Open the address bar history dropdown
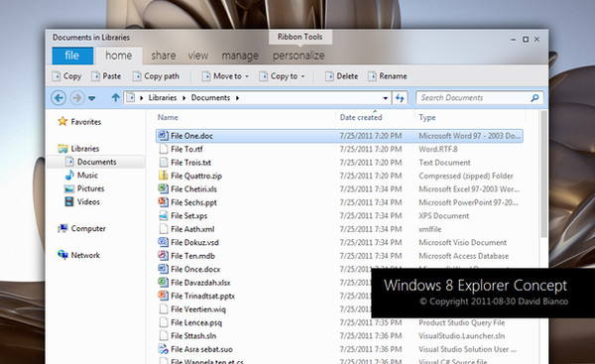 click(x=385, y=98)
